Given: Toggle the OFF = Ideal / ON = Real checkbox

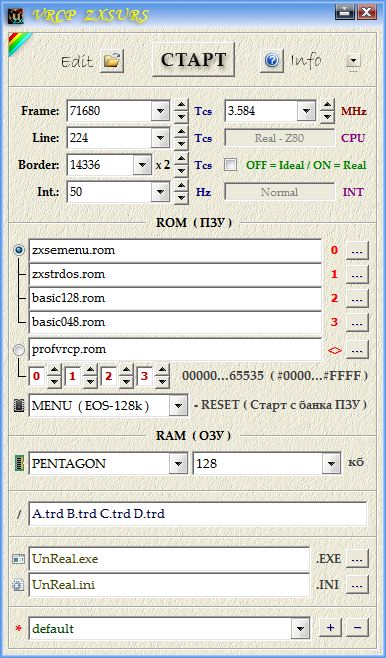Looking at the screenshot, I should pos(230,165).
